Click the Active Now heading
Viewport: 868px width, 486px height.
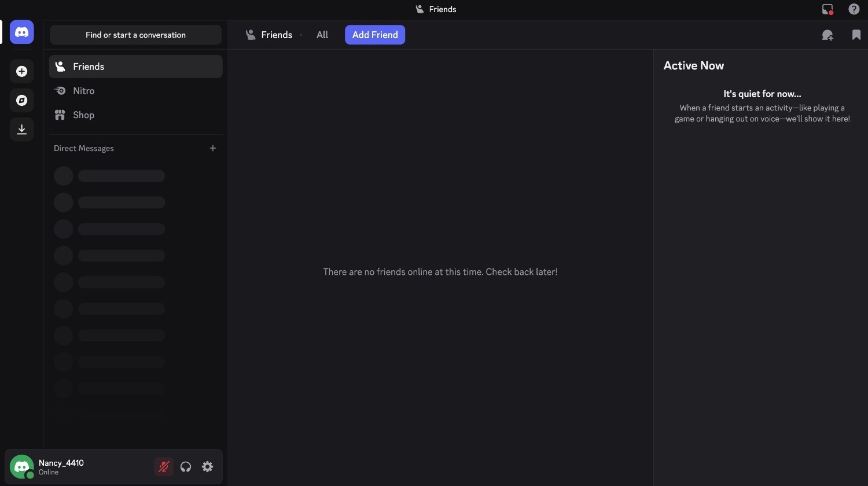(694, 65)
